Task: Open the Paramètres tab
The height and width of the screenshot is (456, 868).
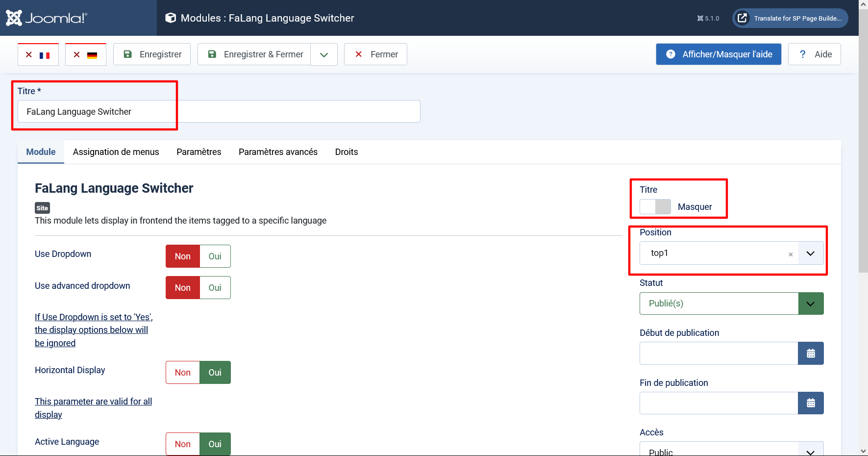Action: click(x=199, y=152)
